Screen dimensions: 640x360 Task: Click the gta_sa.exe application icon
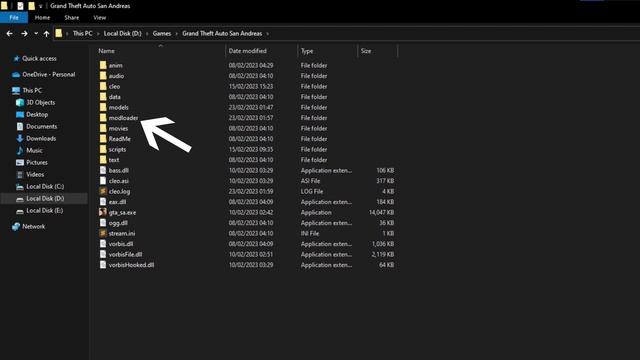[x=103, y=212]
